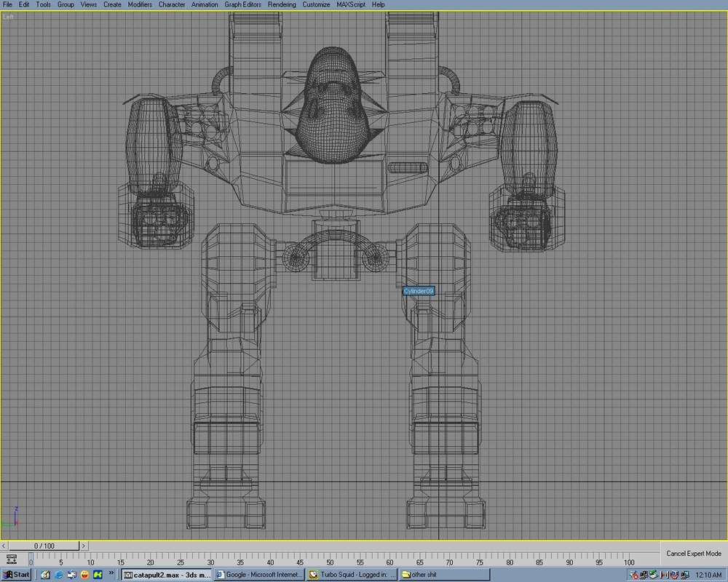This screenshot has height=582, width=728.
Task: Click the Show Desktop Quick Launch icon
Action: pos(44,574)
